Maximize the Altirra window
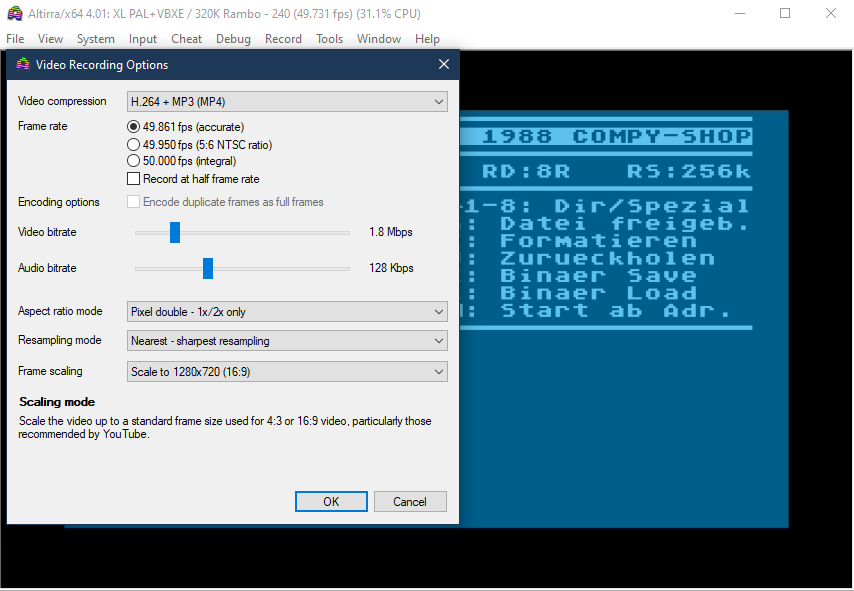The height and width of the screenshot is (591, 854). pos(785,14)
